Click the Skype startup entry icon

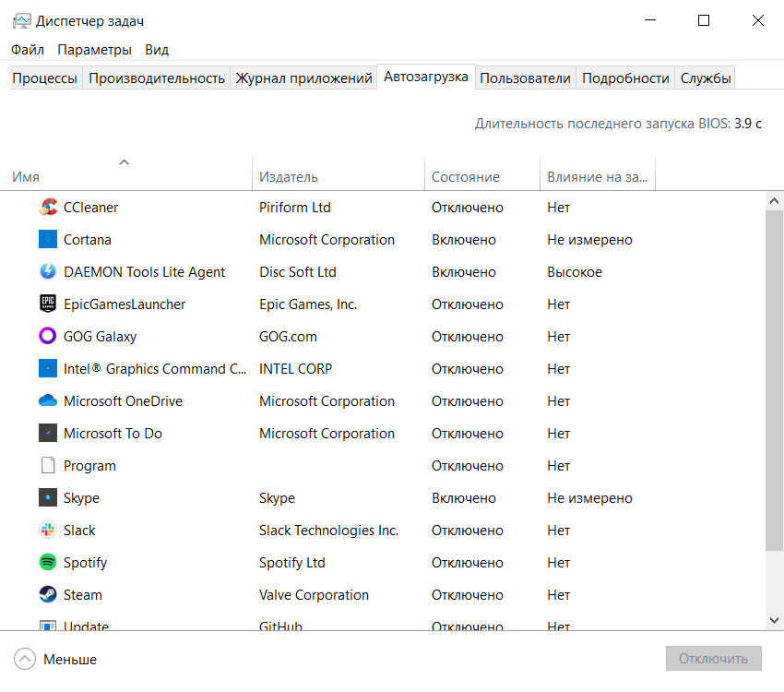coord(48,498)
